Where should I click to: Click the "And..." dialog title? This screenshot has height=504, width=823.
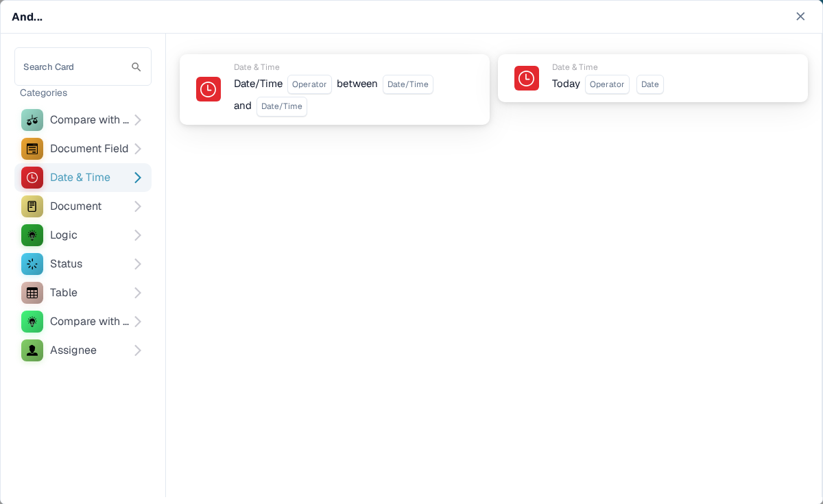click(27, 16)
